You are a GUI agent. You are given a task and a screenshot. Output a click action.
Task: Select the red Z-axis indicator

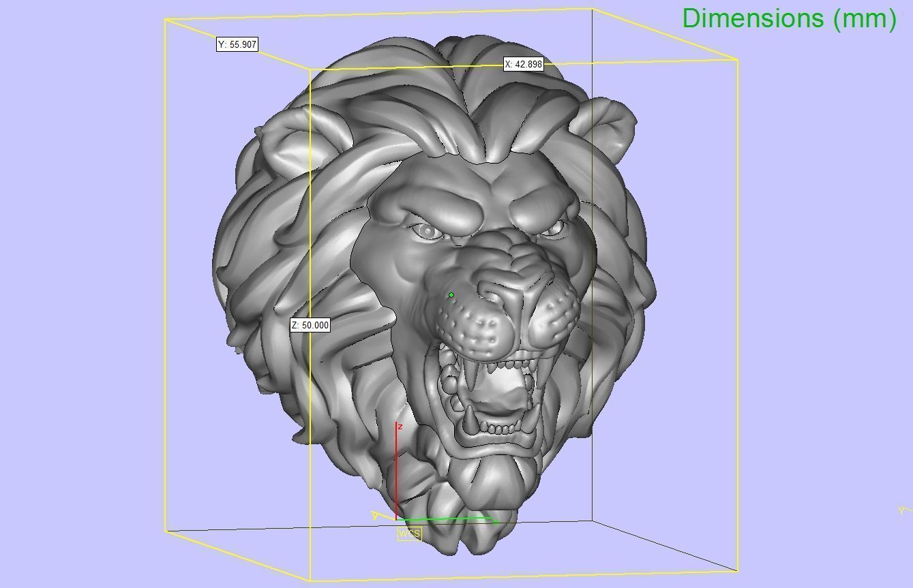tap(397, 470)
